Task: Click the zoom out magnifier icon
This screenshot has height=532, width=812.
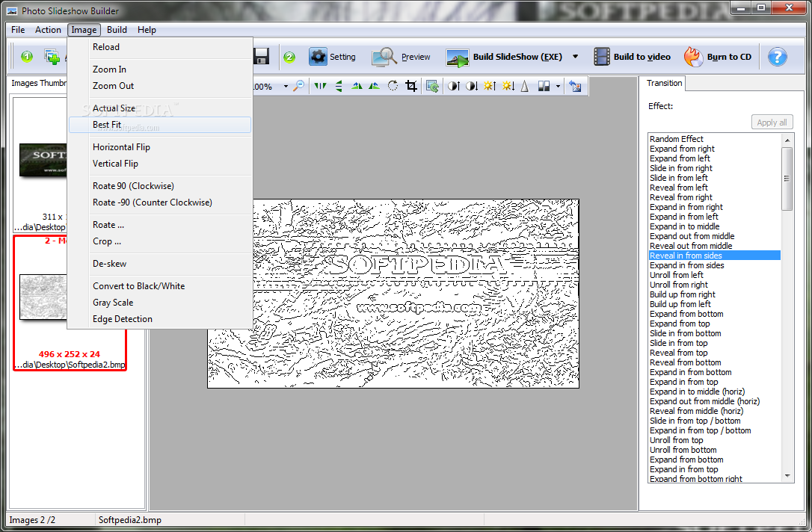Action: (299, 86)
